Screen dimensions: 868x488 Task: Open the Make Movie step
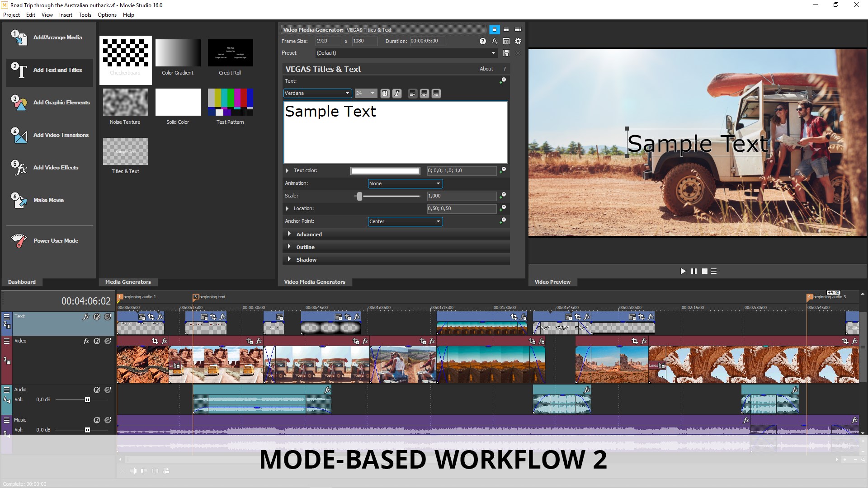coord(48,200)
